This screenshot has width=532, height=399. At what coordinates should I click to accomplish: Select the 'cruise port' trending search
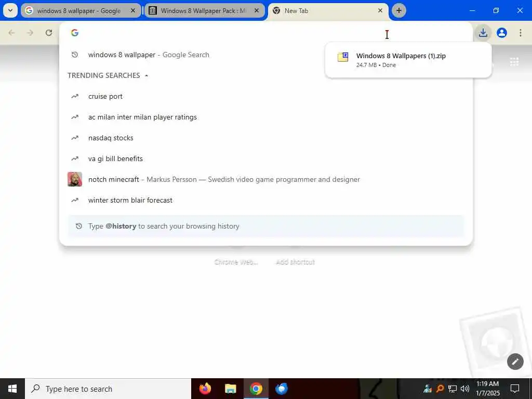tap(265, 96)
